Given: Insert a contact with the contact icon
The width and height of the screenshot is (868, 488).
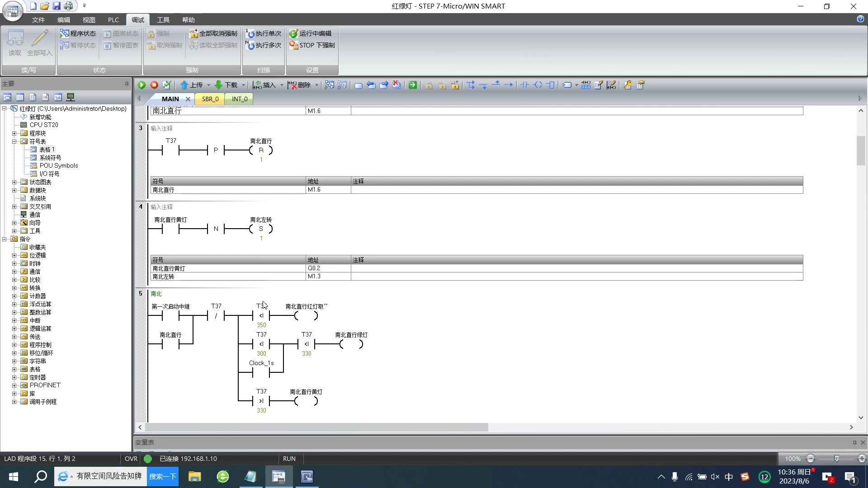Looking at the screenshot, I should 525,85.
